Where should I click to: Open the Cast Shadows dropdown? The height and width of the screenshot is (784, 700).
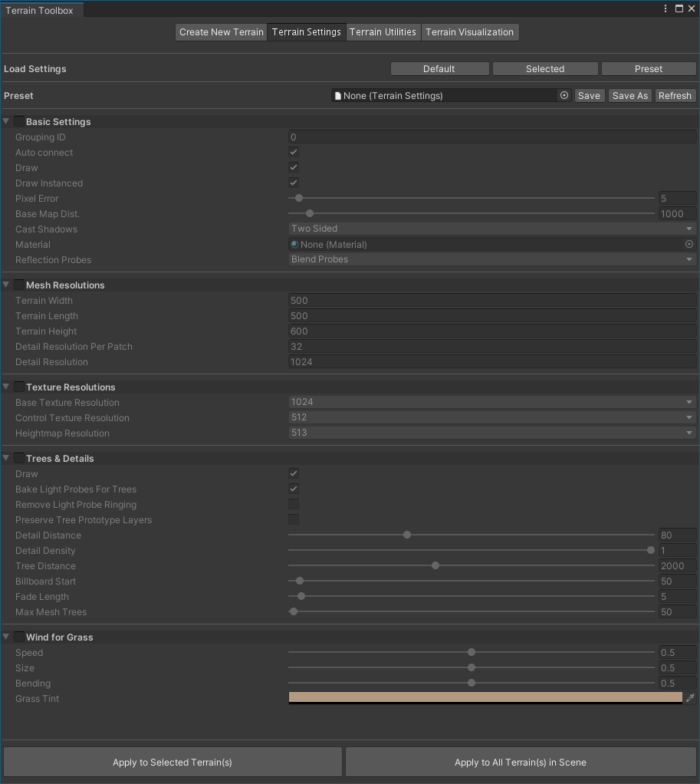pos(491,229)
